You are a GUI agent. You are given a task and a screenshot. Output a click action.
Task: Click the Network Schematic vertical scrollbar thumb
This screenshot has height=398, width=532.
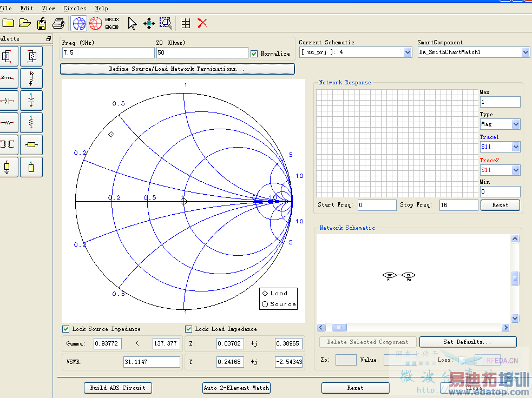coord(515,278)
